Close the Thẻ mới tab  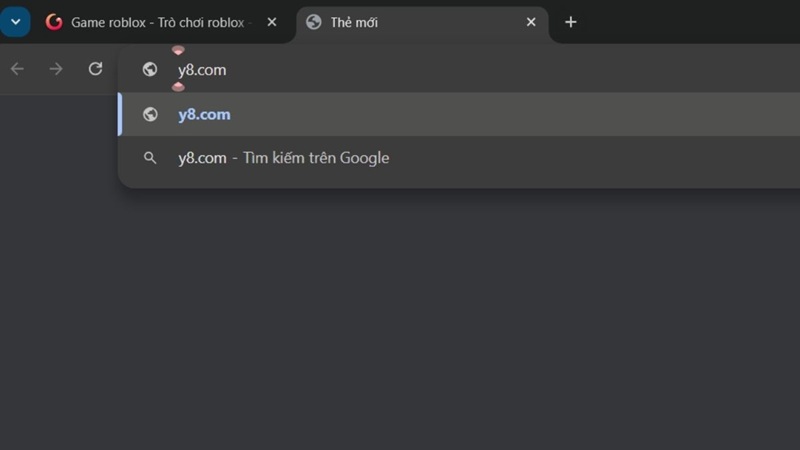tap(531, 22)
